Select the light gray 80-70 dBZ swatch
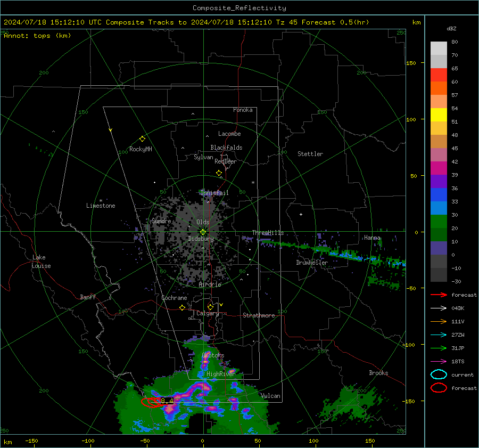This screenshot has height=448, width=479. click(439, 48)
